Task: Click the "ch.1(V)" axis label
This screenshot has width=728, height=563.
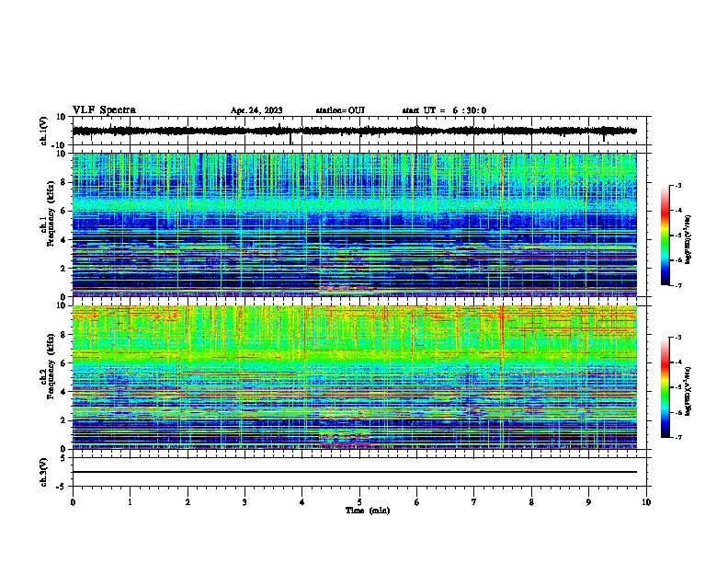Action: tap(44, 131)
